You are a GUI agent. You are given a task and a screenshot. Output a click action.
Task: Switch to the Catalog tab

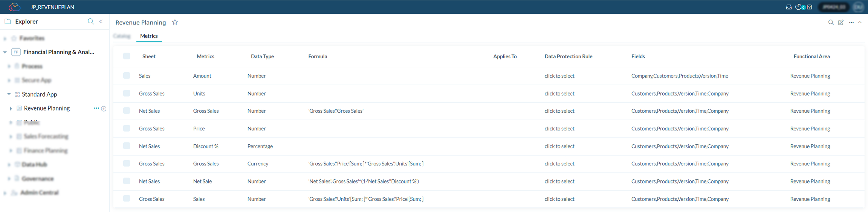click(x=122, y=36)
